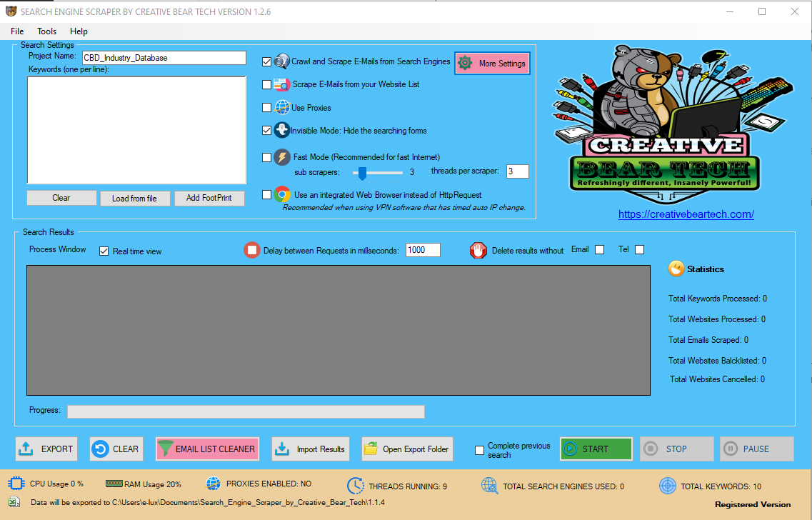The height and width of the screenshot is (520, 812).
Task: Click the Excel export path icon
Action: tap(14, 502)
